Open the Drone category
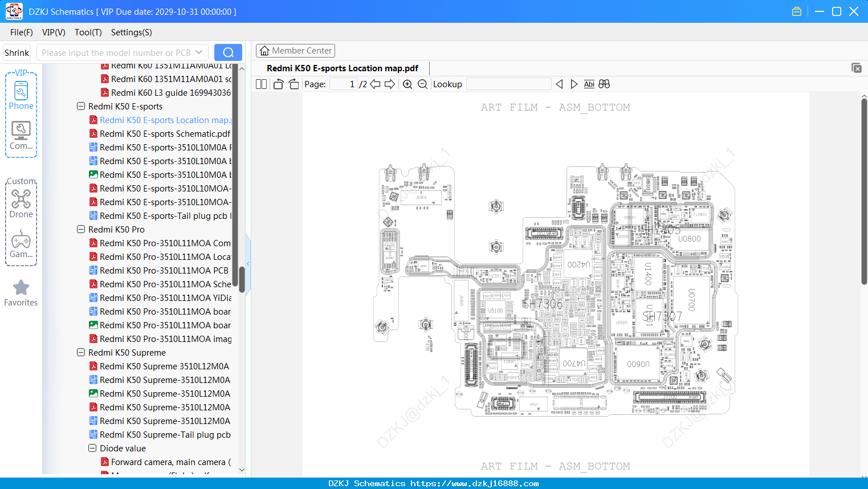Screen dimensions: 868x489 (x=21, y=203)
